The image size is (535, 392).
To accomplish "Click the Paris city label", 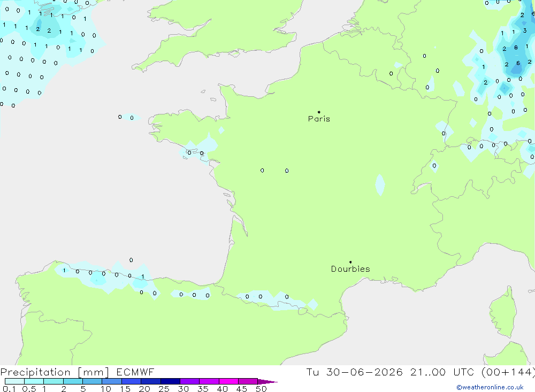I will pyautogui.click(x=319, y=119).
